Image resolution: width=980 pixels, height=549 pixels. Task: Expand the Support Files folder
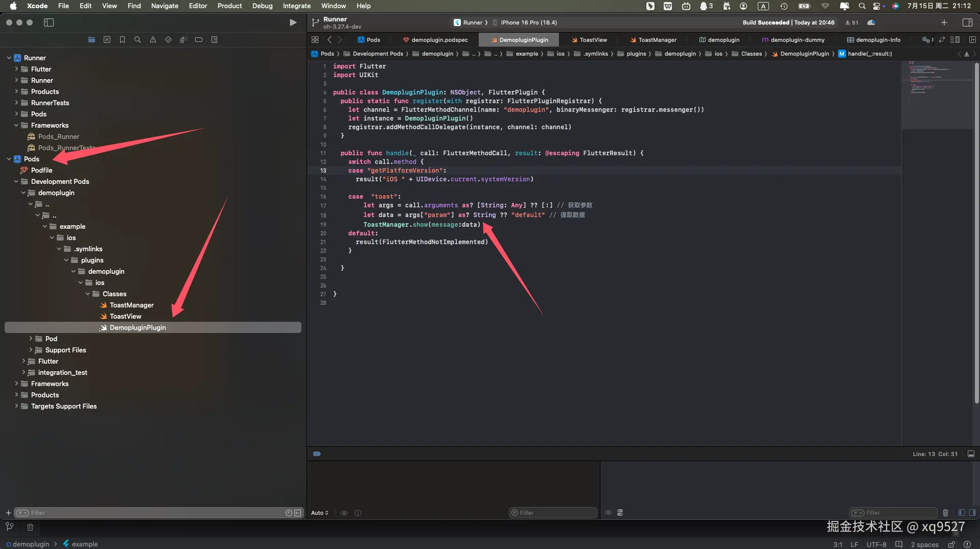(x=31, y=350)
